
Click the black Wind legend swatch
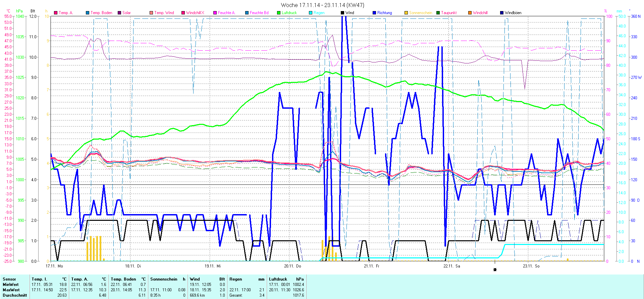click(x=342, y=13)
